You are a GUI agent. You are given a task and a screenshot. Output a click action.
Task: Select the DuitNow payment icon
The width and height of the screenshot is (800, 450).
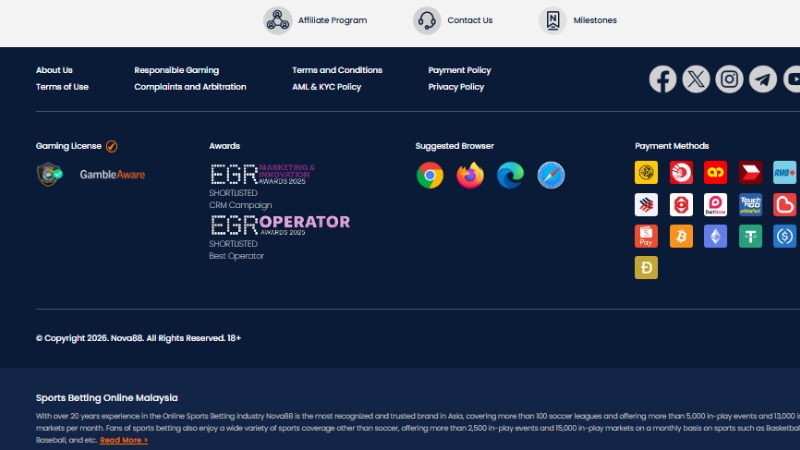715,205
